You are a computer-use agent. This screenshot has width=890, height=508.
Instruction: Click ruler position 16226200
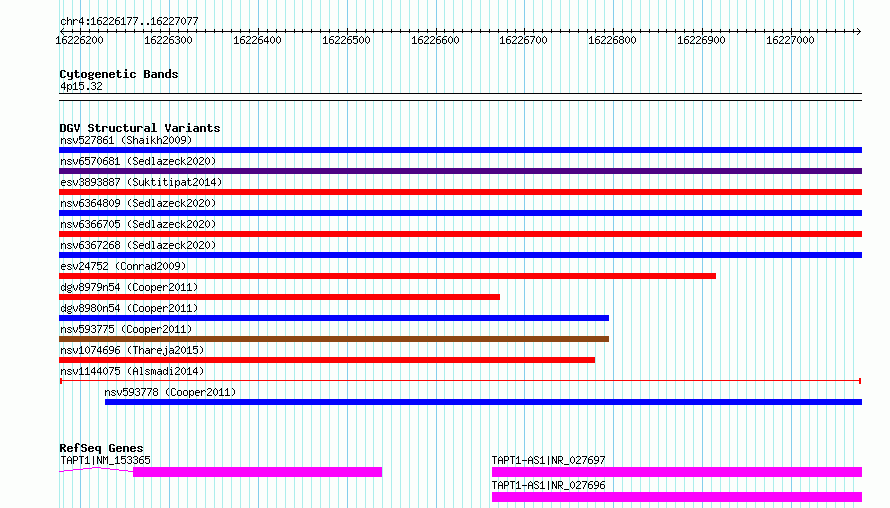[x=79, y=40]
